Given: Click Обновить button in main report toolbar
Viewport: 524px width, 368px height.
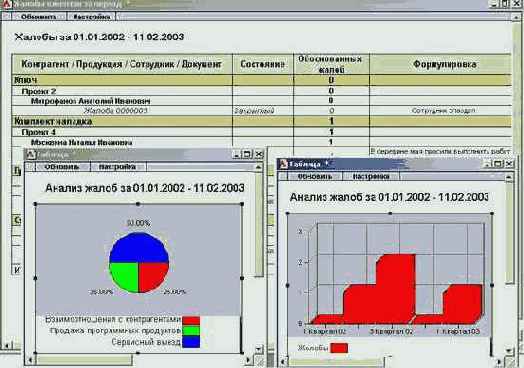Looking at the screenshot, I should point(38,17).
